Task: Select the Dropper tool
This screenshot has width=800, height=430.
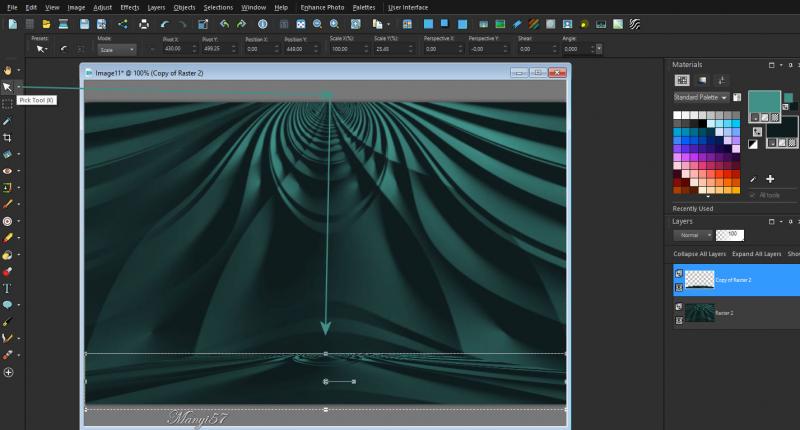Action: 7,120
